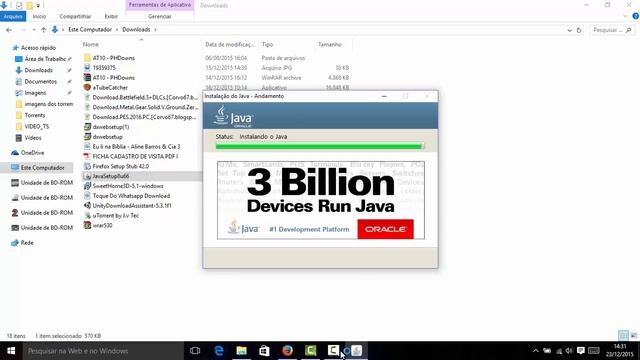The image size is (640, 360).
Task: Open the Windows Start menu
Action: pos(11,351)
